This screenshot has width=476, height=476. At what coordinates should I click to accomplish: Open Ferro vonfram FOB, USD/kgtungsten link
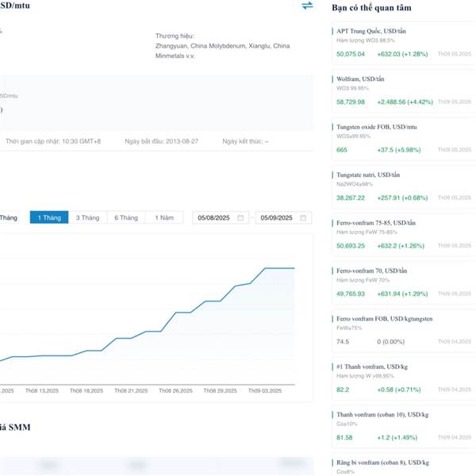click(384, 319)
